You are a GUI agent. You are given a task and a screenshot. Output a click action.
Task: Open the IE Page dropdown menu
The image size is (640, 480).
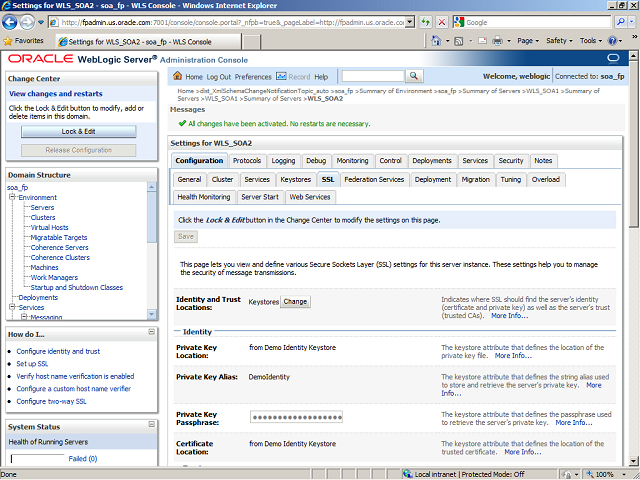[x=525, y=41]
